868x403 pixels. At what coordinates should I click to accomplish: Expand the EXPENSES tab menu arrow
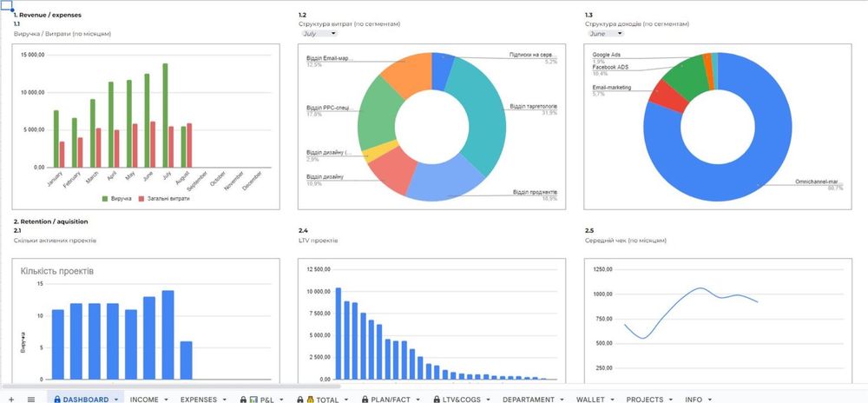[x=224, y=400]
